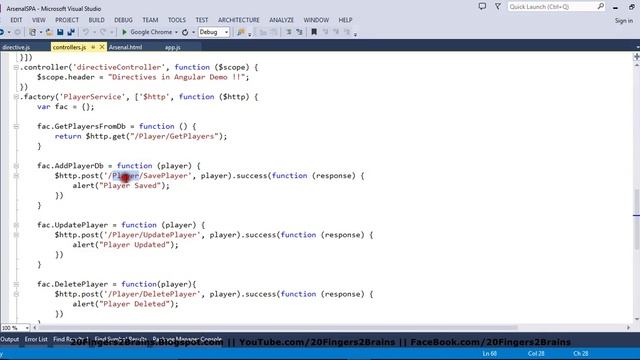Viewport: 640px width, 360px height.
Task: Open the Output panel tab
Action: coord(9,339)
